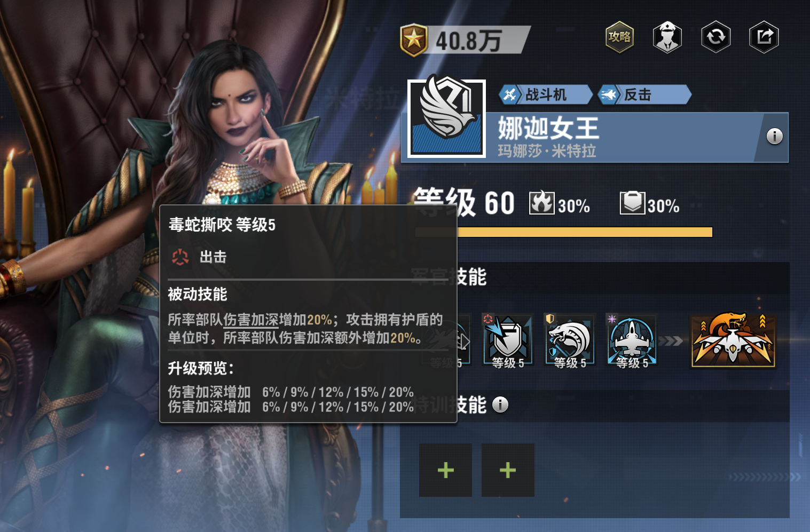Click the officer portrait hexagon icon
The image size is (810, 532).
pyautogui.click(x=667, y=37)
